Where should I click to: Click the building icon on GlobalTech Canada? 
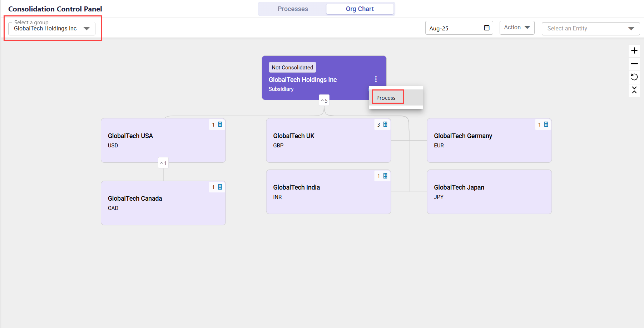(220, 187)
